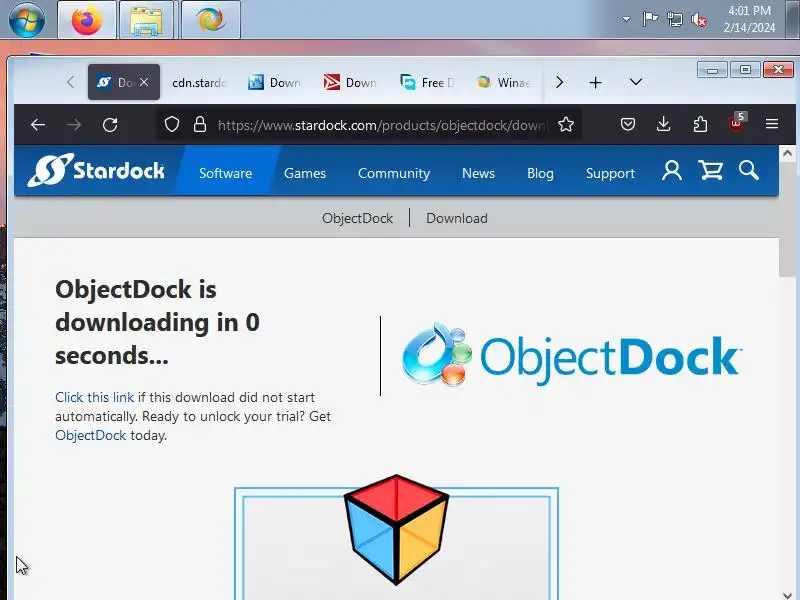Open the Blog menu item
800x600 pixels.
(540, 173)
